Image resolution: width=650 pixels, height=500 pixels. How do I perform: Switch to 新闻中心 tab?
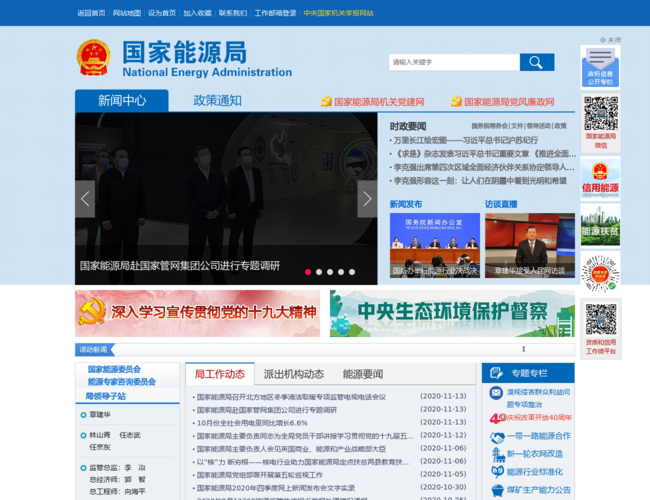tap(122, 101)
